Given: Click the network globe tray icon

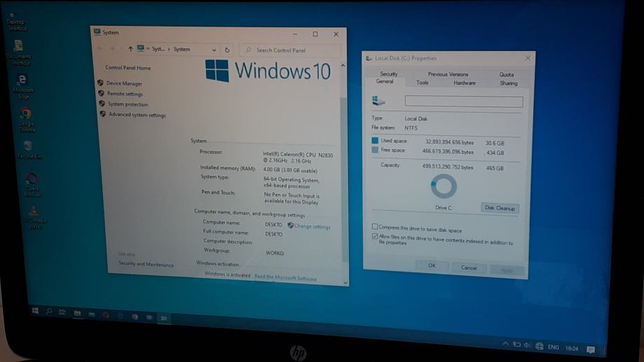Looking at the screenshot, I should pyautogui.click(x=540, y=346).
